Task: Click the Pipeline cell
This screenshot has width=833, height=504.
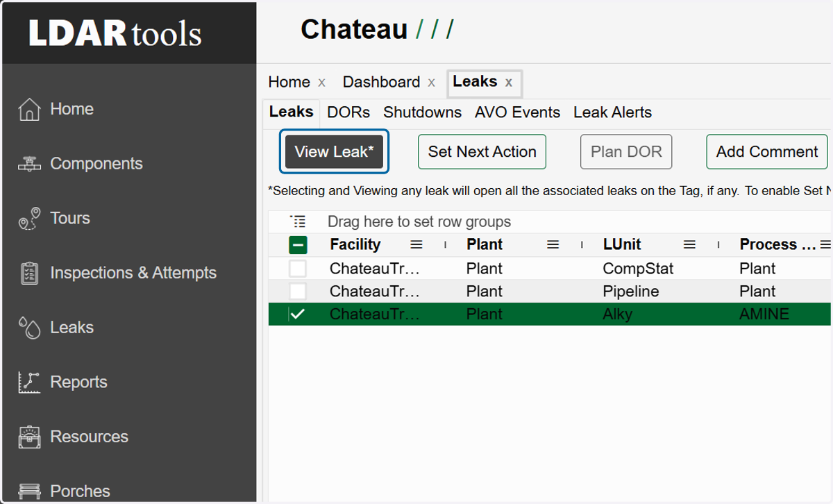Action: pos(630,292)
